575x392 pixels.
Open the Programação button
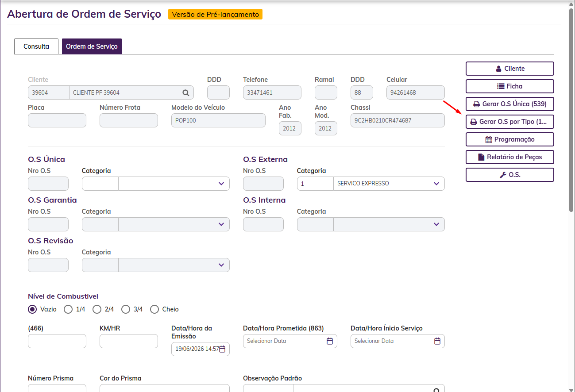pos(510,139)
